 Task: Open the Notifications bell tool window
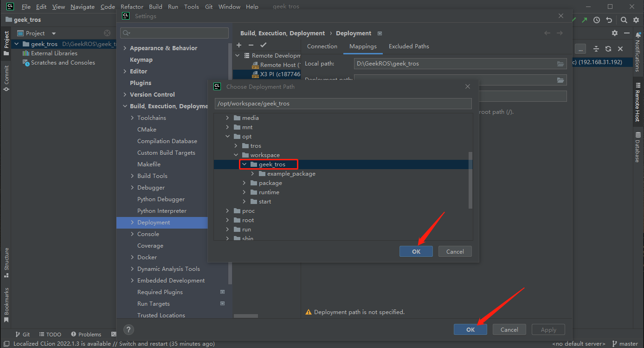point(638,52)
